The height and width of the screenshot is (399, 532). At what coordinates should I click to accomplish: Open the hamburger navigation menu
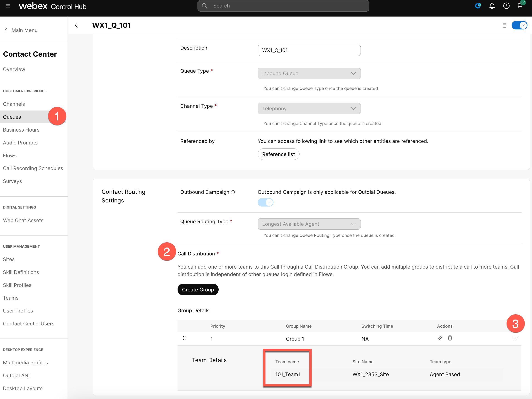[x=8, y=6]
